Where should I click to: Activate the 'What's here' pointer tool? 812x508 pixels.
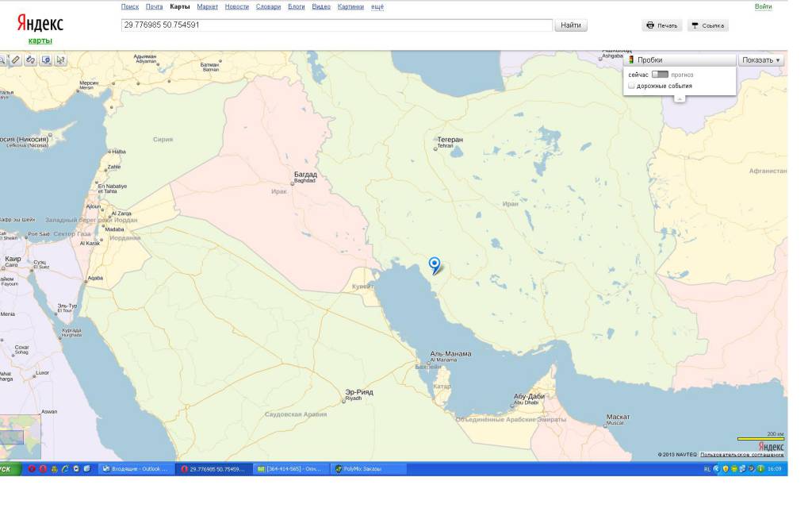point(61,60)
